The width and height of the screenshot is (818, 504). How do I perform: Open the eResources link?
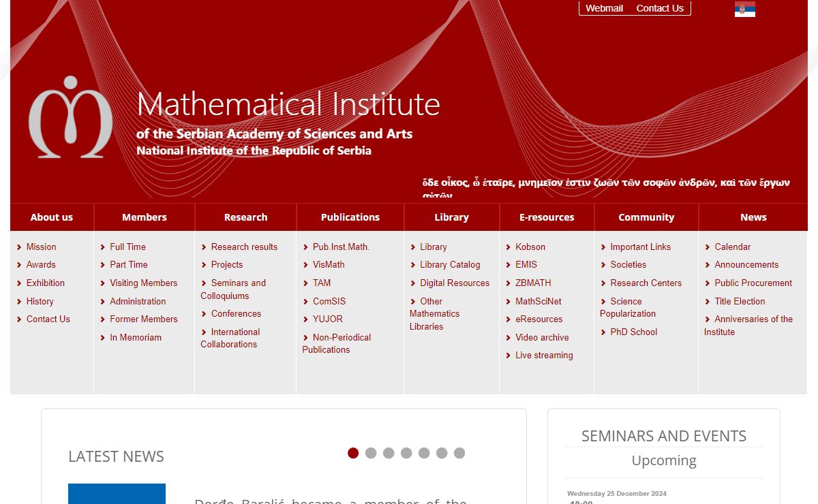pyautogui.click(x=539, y=319)
